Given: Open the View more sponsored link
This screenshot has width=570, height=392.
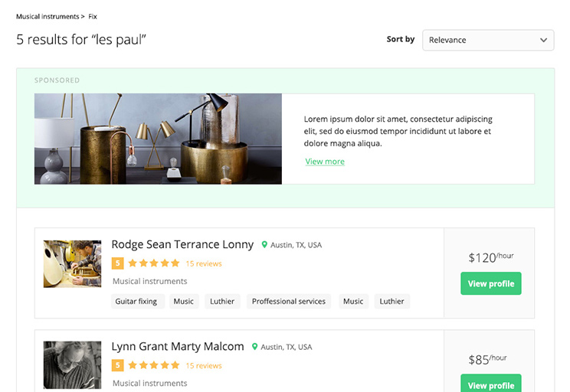Looking at the screenshot, I should [325, 162].
